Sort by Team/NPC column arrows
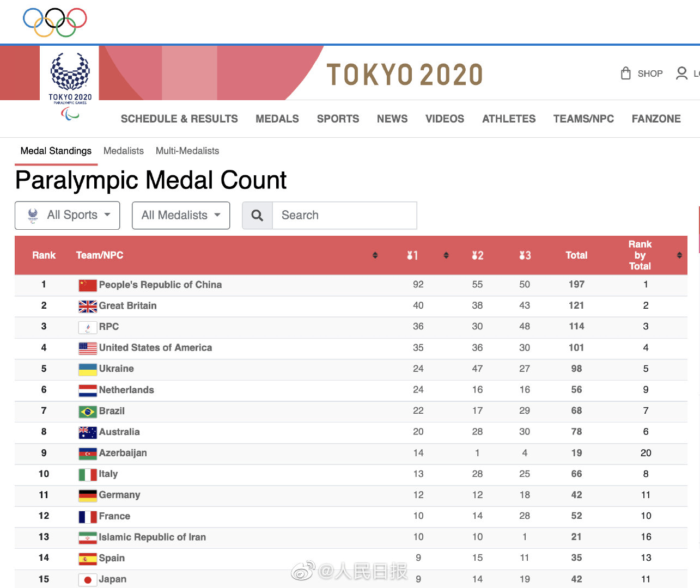 tap(375, 255)
